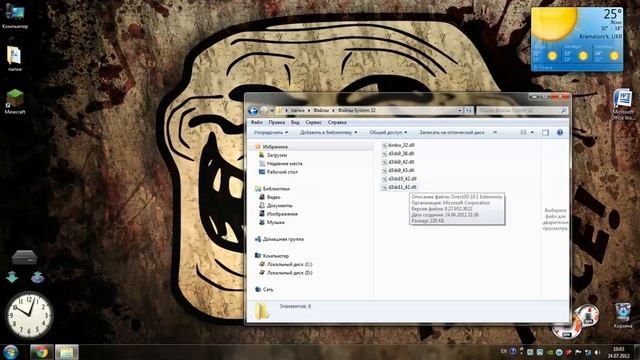Open Загрузки in the navigation pane
640x360 pixels.
pos(276,156)
